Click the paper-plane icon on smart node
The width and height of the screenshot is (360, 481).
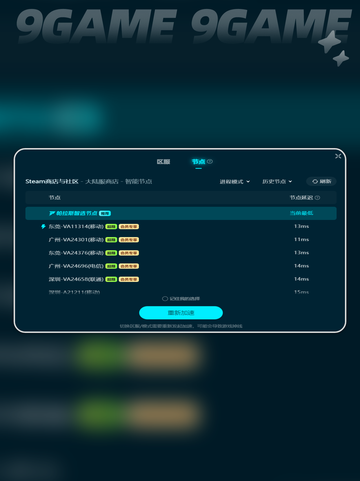click(52, 213)
